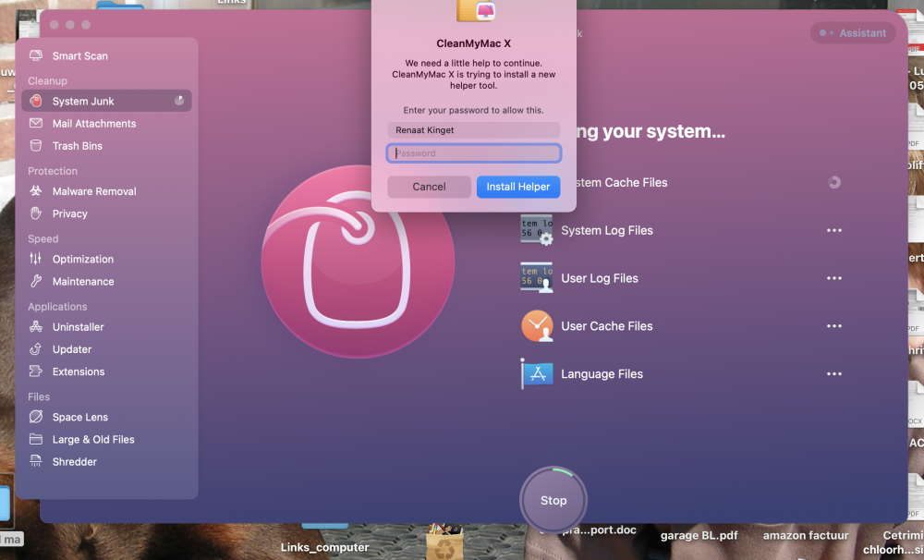Select Mail Attachments in the sidebar

coord(93,124)
